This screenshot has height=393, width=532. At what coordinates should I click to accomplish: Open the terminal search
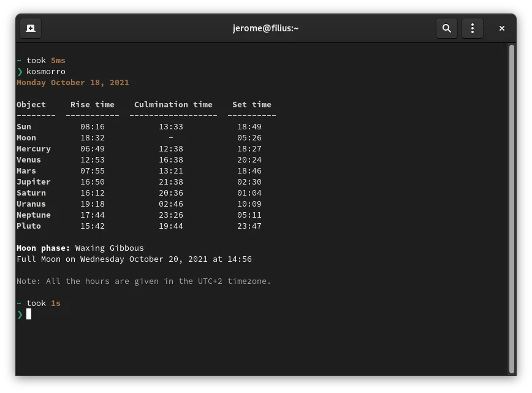coord(447,28)
